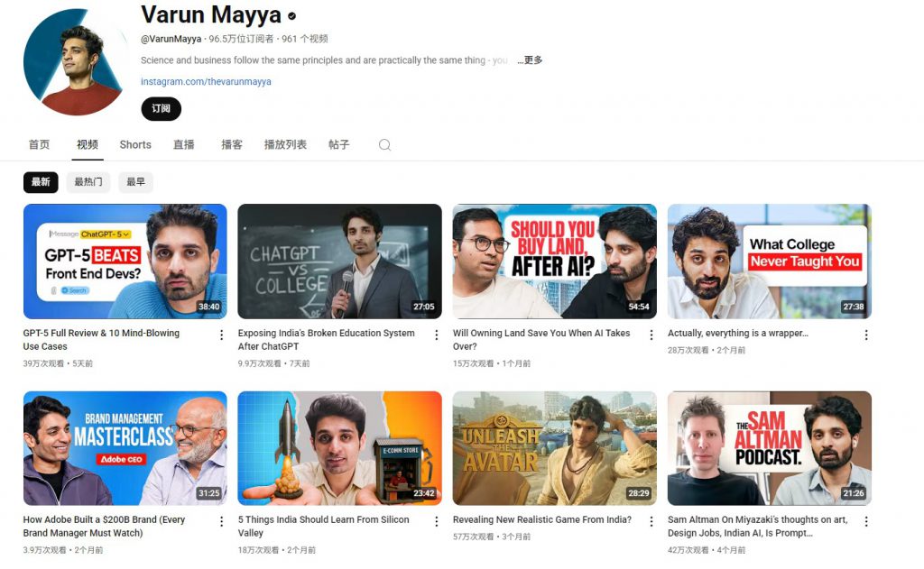Click 39万次观看 • 5天前 text
The image size is (924, 569).
coord(58,364)
